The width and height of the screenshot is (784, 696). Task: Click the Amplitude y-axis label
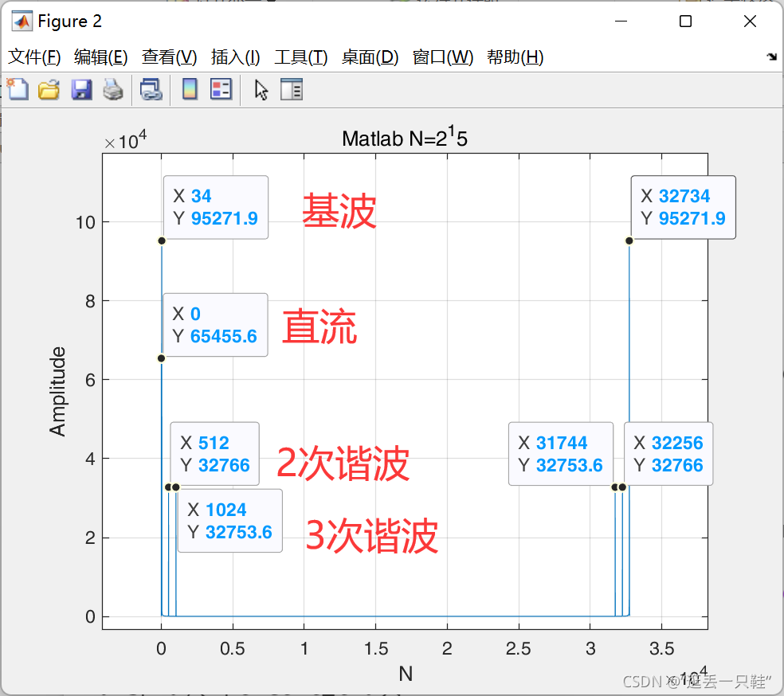click(x=57, y=391)
